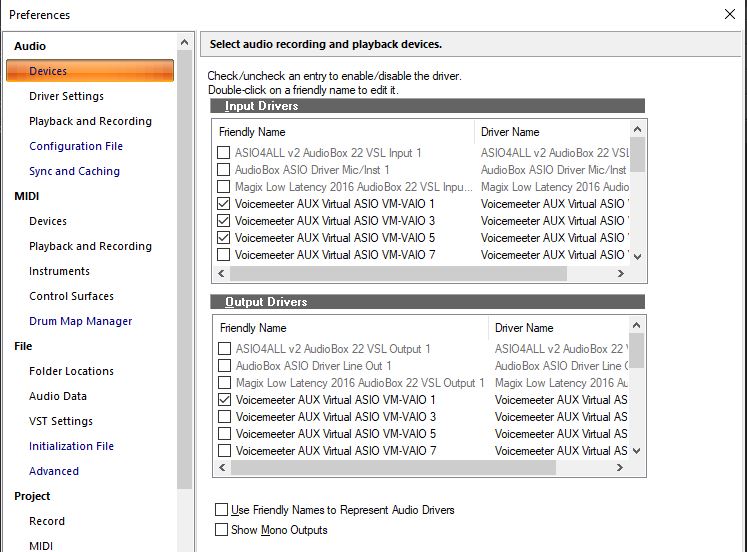This screenshot has width=747, height=552.
Task: Select input row Voicemeeter AUX Virtual ASIO VM-VAIO 3
Action: coord(335,221)
